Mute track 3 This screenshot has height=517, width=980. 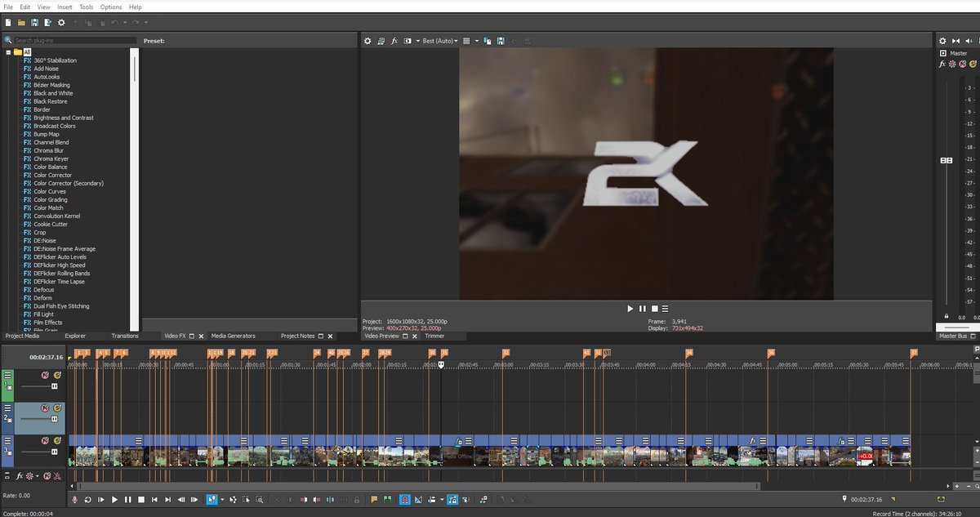44,440
